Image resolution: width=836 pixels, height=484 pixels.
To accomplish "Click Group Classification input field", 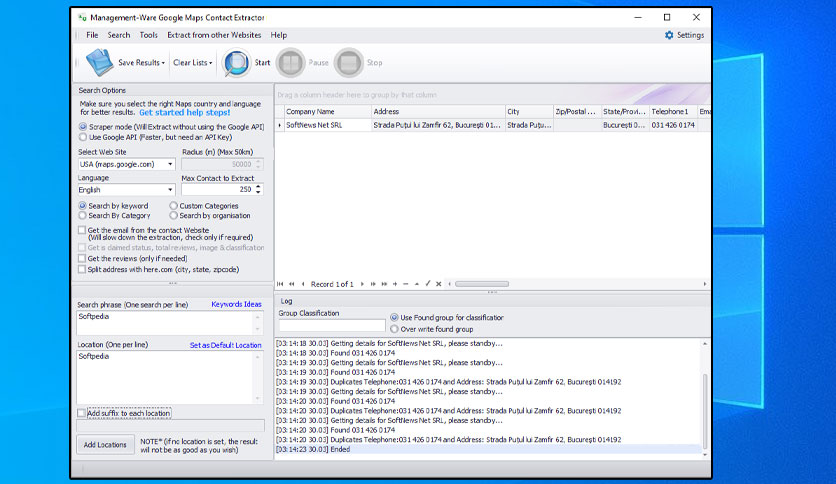I will [x=332, y=325].
